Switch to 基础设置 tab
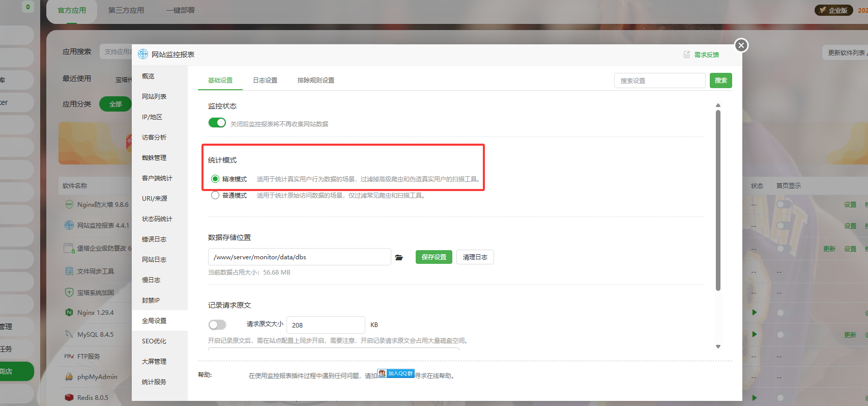This screenshot has height=406, width=868. tap(220, 80)
